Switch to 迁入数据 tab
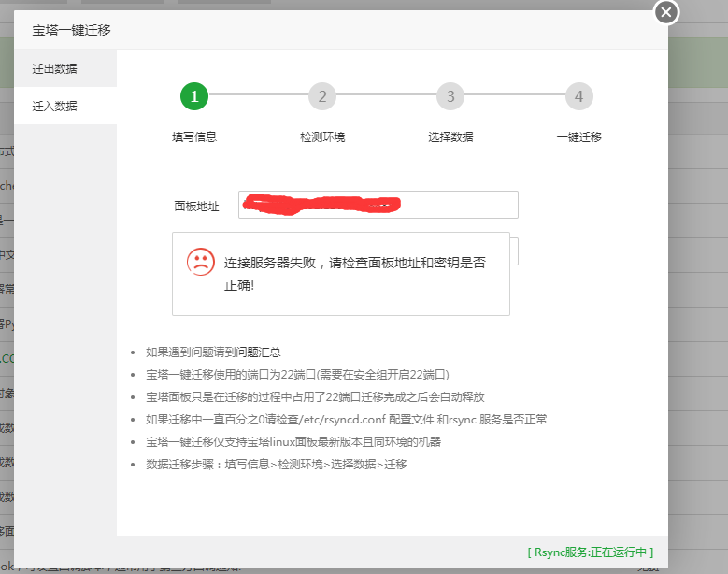This screenshot has height=574, width=728. click(x=65, y=106)
